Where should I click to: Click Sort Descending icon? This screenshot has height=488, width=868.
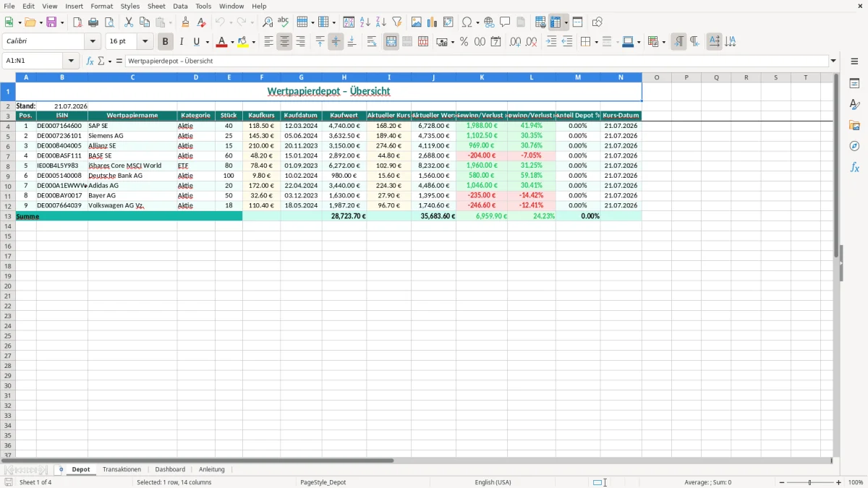coord(381,22)
